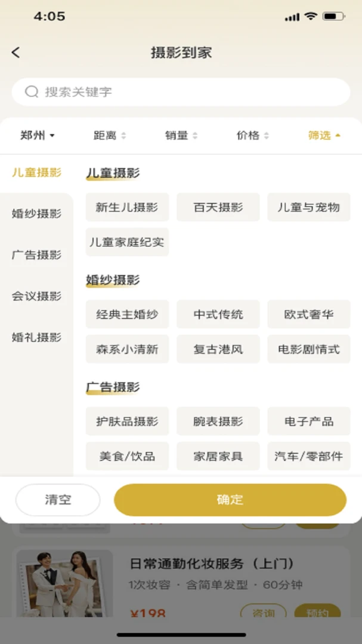Image resolution: width=362 pixels, height=644 pixels.
Task: Open the 郑州 city dropdown
Action: [x=38, y=135]
